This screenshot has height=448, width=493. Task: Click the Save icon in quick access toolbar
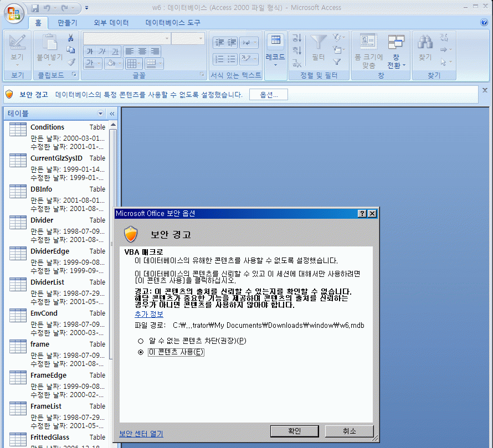click(x=35, y=8)
